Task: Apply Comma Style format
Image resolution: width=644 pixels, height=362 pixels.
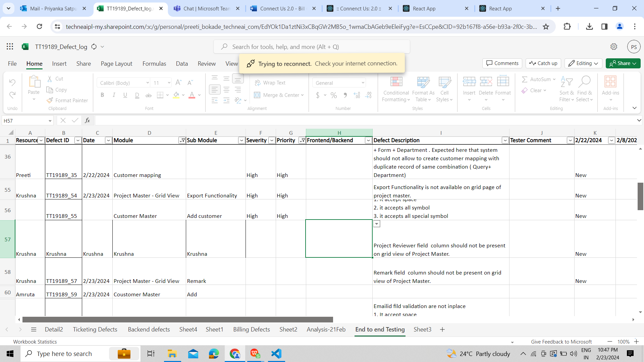Action: coord(345,95)
